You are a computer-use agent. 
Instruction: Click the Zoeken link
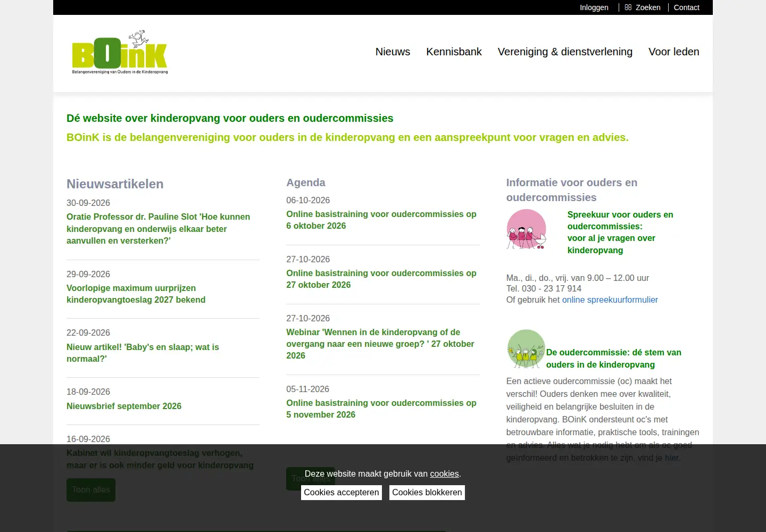click(648, 7)
